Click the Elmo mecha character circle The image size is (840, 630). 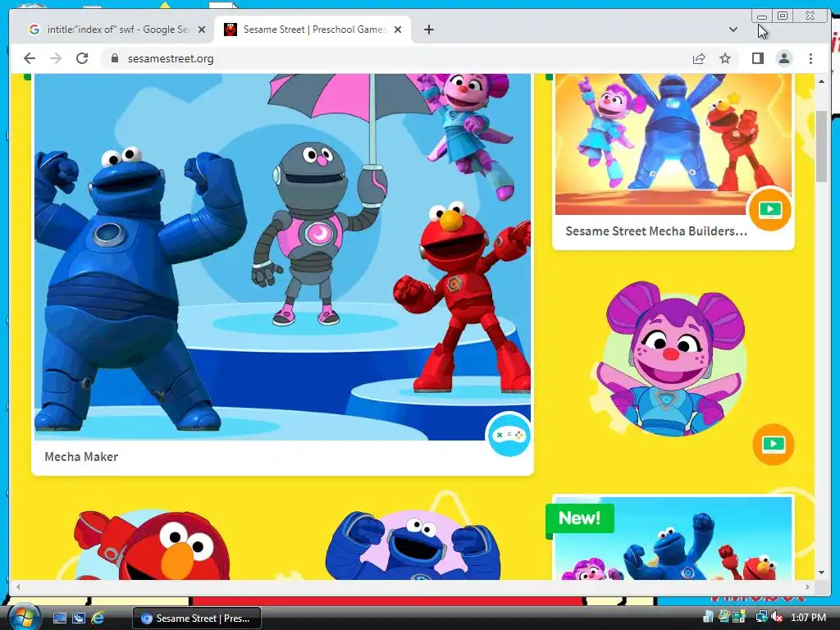coord(152,546)
